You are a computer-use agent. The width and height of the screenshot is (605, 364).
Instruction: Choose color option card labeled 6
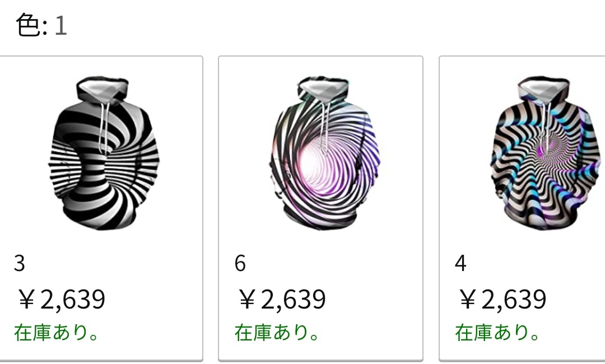[320, 208]
